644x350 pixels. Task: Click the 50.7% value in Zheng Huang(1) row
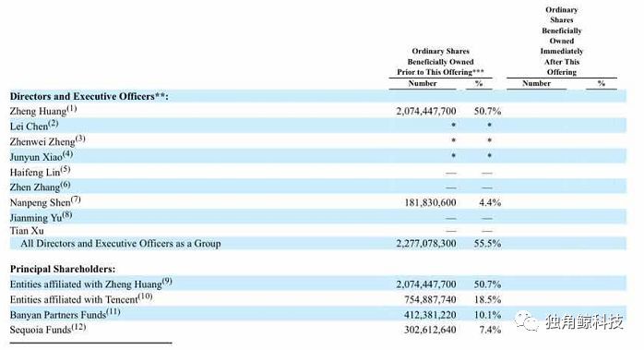point(487,111)
